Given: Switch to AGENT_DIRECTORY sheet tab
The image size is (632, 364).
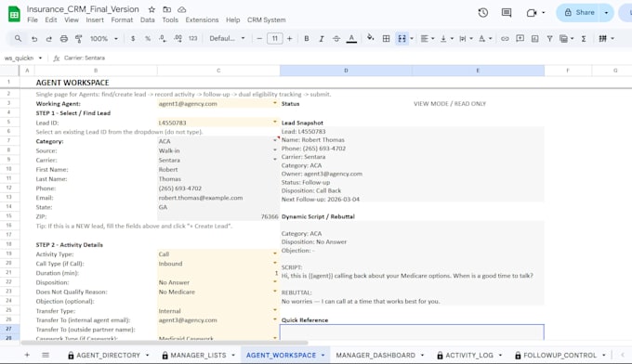Looking at the screenshot, I should [x=108, y=355].
